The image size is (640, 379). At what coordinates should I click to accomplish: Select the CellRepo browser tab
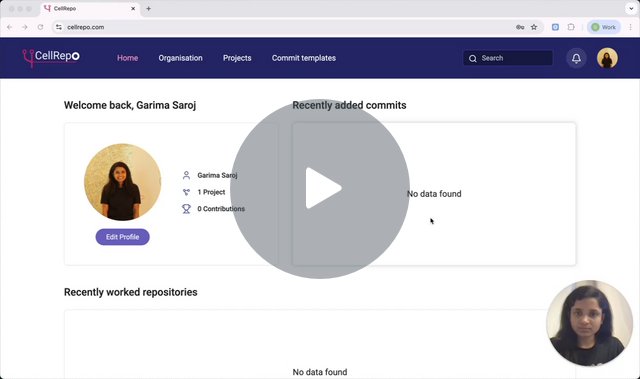click(91, 9)
